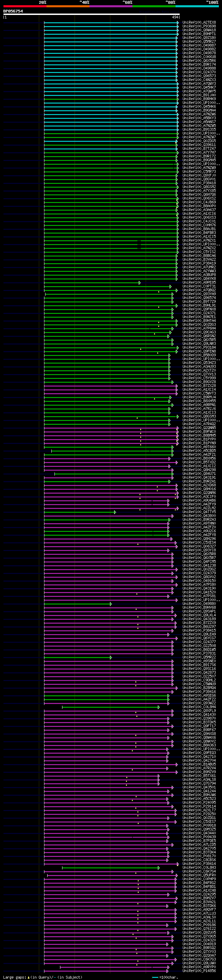Select hit label UniRef100_O04919
Viewport: 222px width, 980px height.
[199, 944]
